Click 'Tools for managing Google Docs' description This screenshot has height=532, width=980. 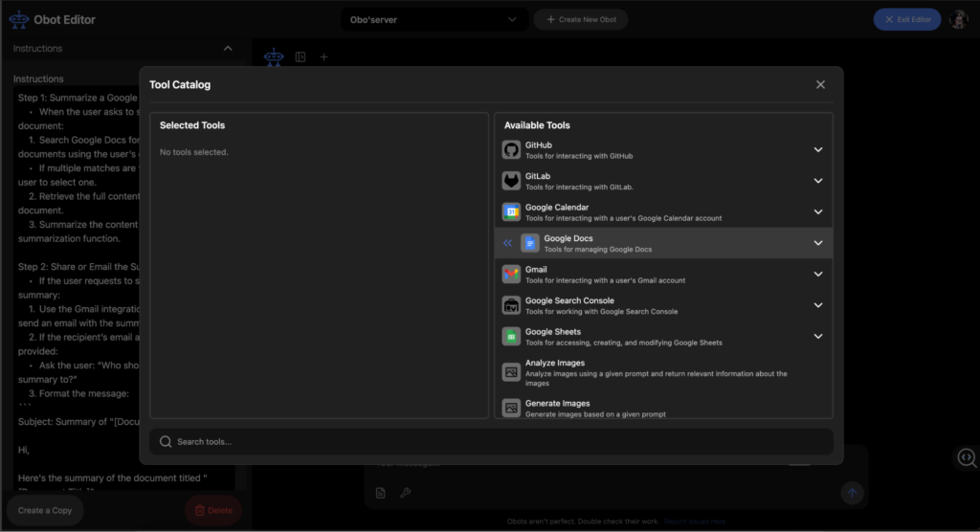pos(597,250)
